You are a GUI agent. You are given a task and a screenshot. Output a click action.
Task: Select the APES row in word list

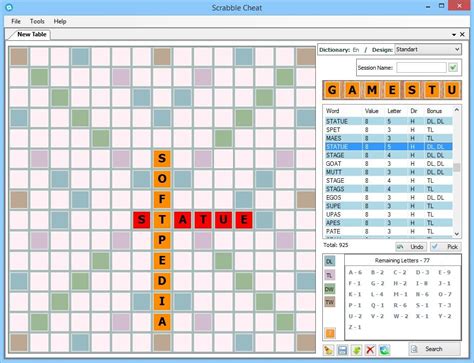(x=389, y=223)
